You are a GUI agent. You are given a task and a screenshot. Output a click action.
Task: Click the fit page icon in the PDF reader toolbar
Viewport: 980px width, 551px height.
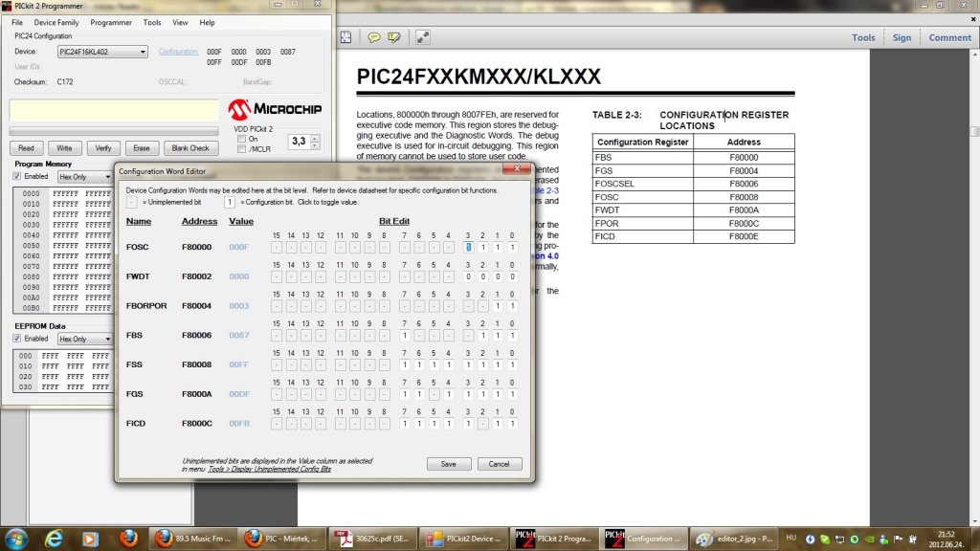[345, 37]
